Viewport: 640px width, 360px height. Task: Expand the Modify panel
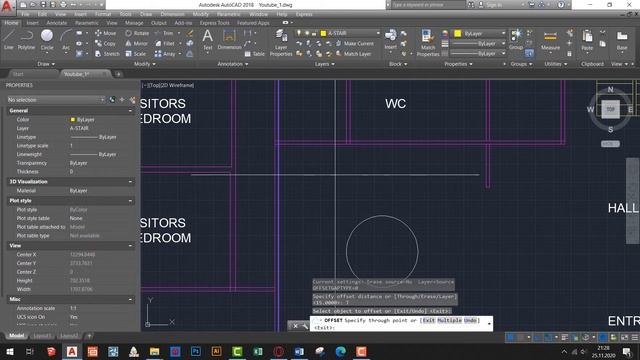click(x=144, y=64)
